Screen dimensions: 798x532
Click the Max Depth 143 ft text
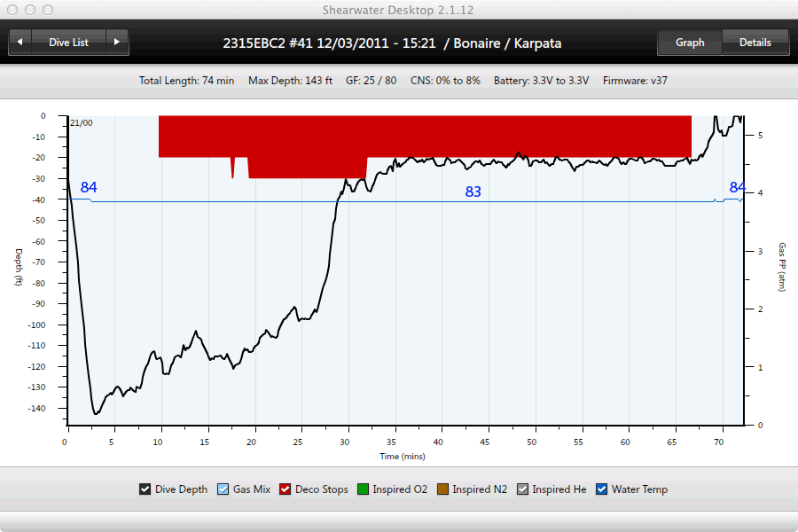(x=290, y=81)
